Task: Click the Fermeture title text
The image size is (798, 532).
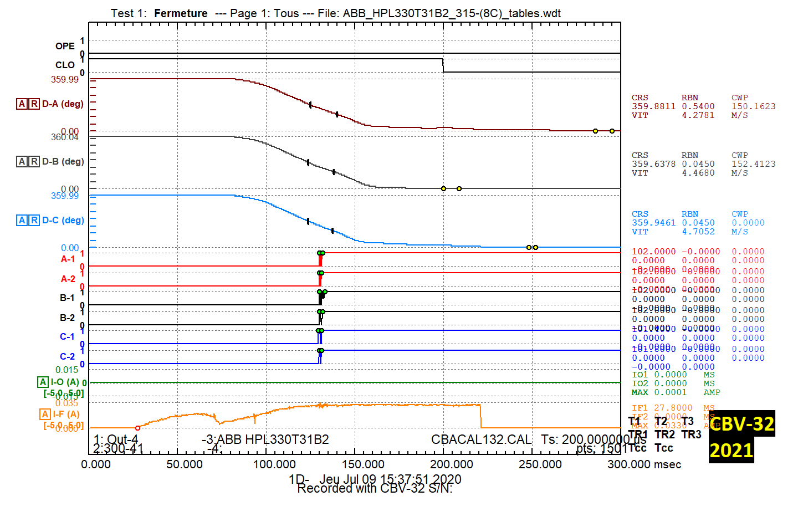Action: [x=181, y=13]
